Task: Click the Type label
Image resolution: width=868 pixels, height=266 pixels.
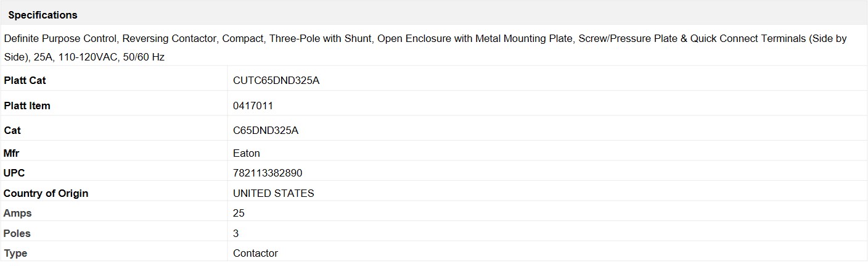Action: [15, 253]
